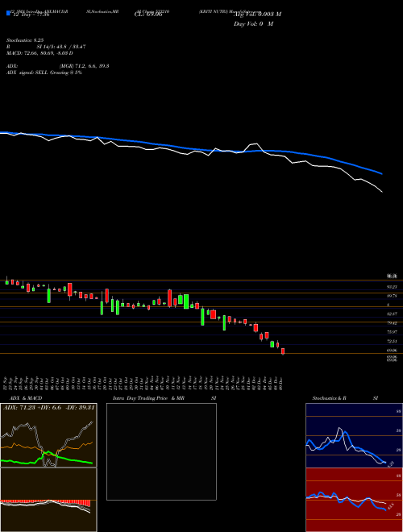Viewport: 403px width, 532px height.
Task: Select the '(MGR) 71.2, 6.6, 39.3' ADX values
Action: pos(84,66)
